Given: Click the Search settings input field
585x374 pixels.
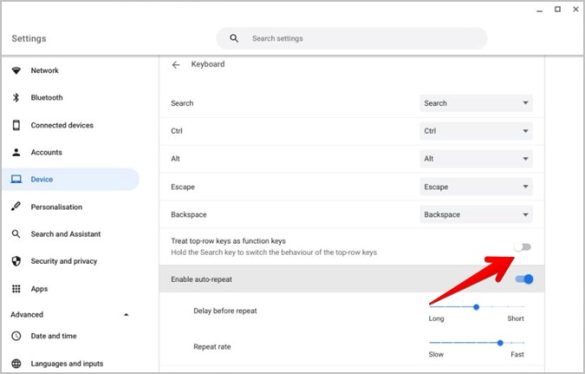Looking at the screenshot, I should coord(352,38).
